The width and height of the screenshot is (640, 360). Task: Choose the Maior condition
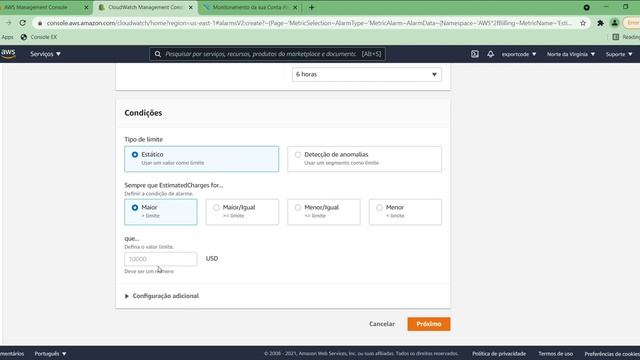tap(161, 212)
